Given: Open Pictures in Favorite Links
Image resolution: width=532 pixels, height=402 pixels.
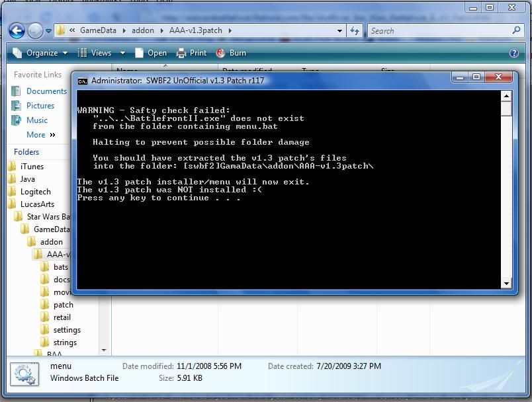Looking at the screenshot, I should (x=40, y=106).
